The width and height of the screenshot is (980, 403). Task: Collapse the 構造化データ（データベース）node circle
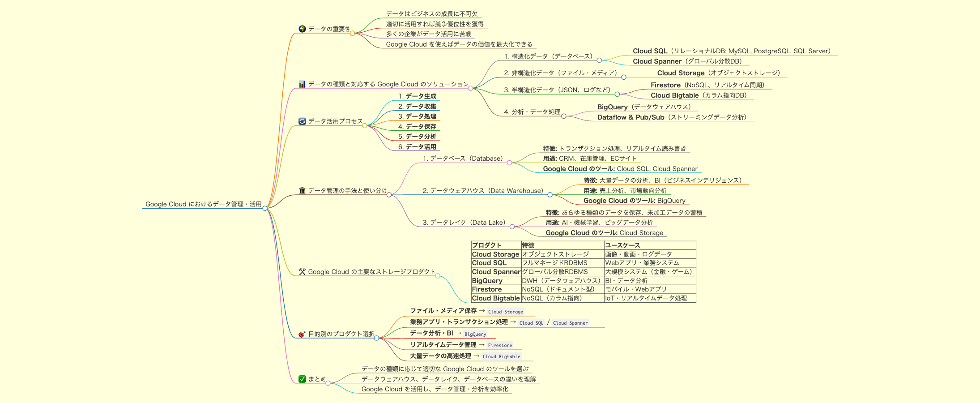(x=599, y=60)
